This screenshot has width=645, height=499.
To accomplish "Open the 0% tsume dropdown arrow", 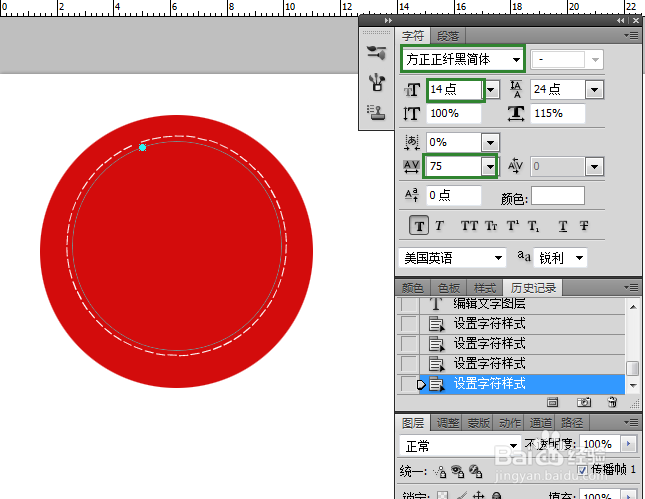I will [490, 143].
